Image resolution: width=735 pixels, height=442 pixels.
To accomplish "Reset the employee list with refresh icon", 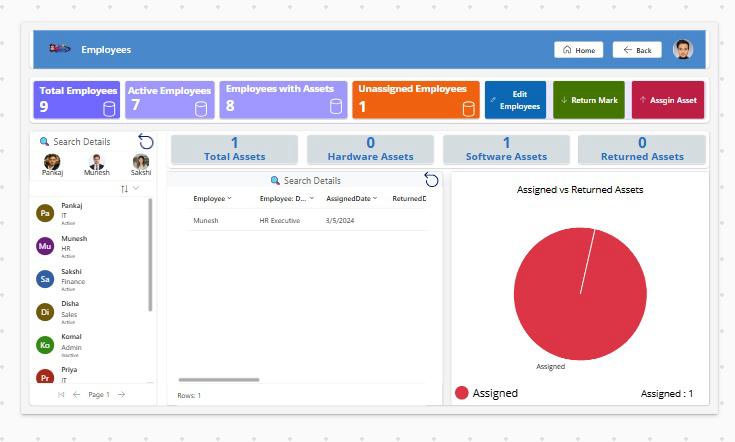I will pos(146,141).
